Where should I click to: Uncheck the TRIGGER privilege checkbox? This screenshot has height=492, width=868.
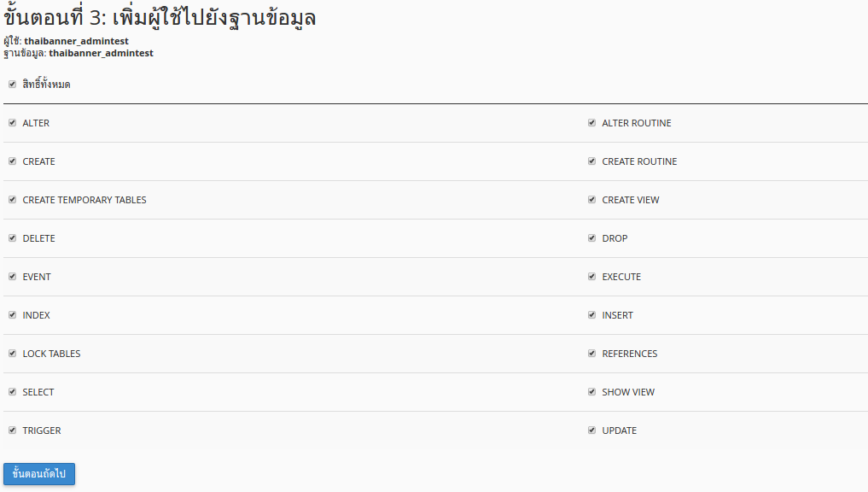point(12,430)
